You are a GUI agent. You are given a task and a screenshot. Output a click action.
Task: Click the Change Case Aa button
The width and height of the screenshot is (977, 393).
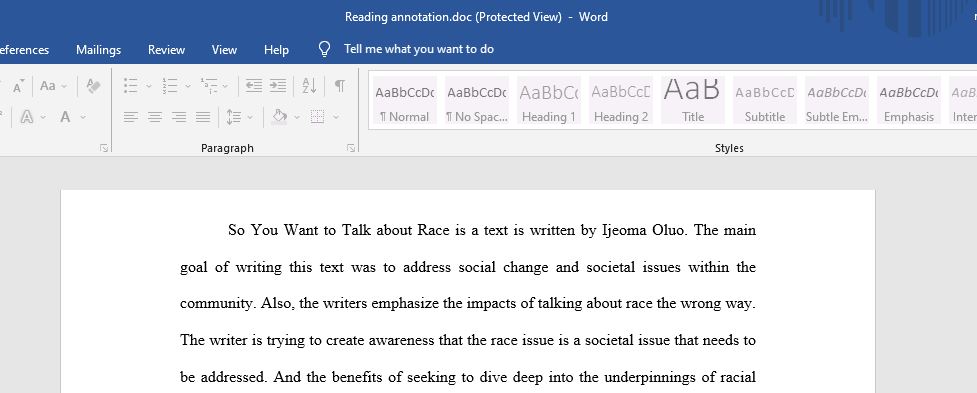pyautogui.click(x=47, y=86)
